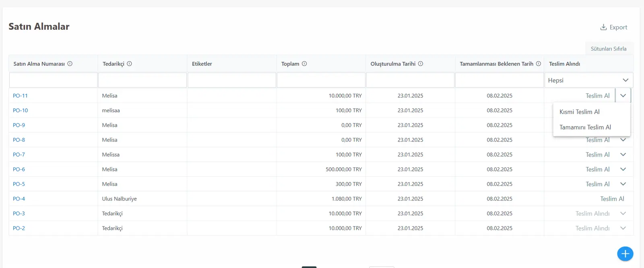Click the Export download icon
644x268 pixels.
[x=603, y=27]
